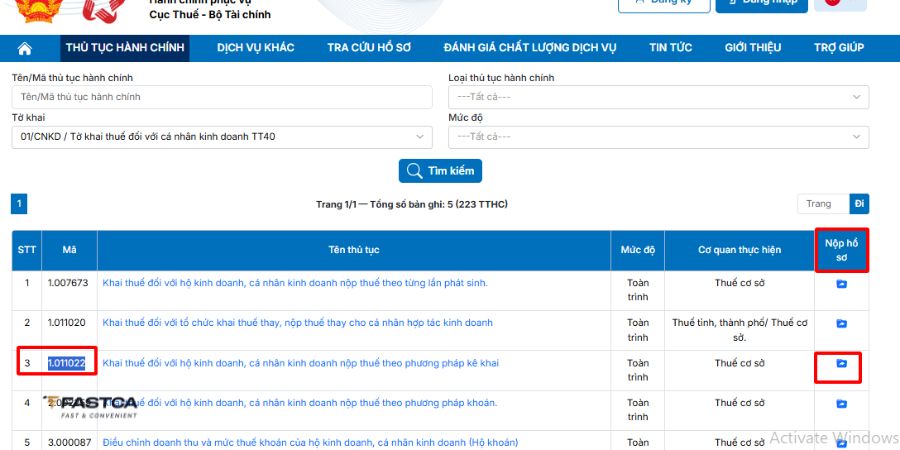The width and height of the screenshot is (900, 450).
Task: Click submit-dossier icon for procedure 1.011022
Action: [x=841, y=364]
